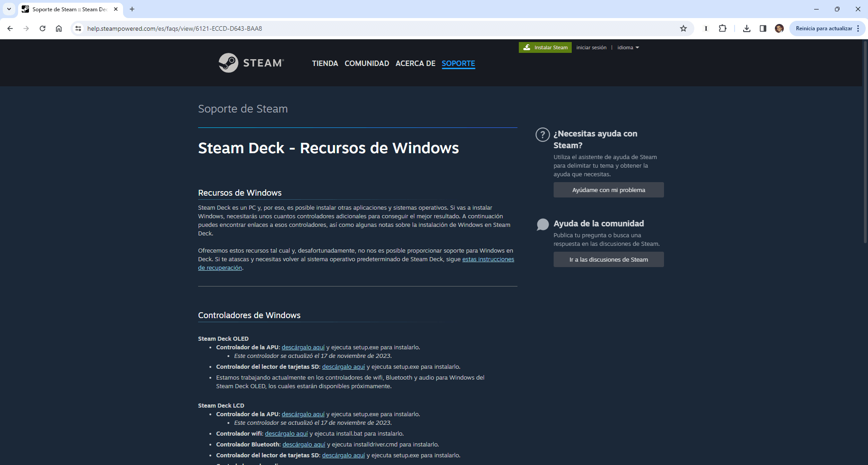868x465 pixels.
Task: Click the Steam logo in header
Action: [251, 63]
